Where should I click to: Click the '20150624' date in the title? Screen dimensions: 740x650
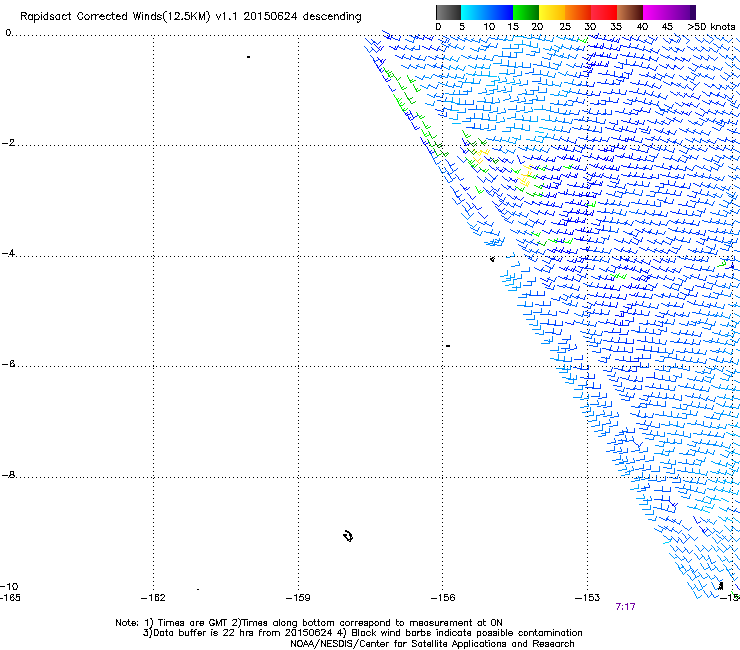270,16
